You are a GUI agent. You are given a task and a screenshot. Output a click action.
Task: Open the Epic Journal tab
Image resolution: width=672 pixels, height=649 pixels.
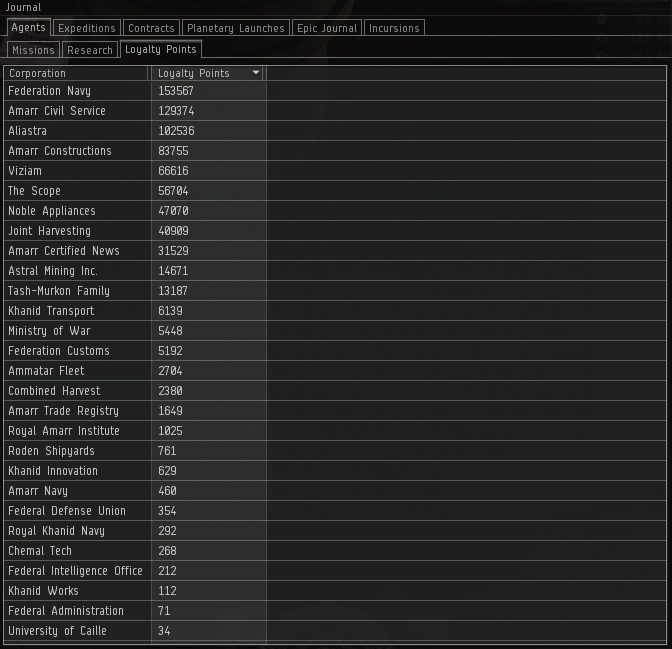[327, 28]
